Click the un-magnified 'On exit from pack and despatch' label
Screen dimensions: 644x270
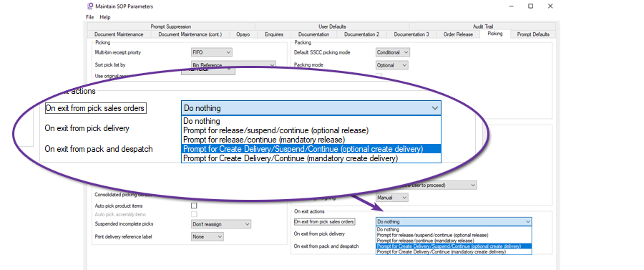pos(326,246)
